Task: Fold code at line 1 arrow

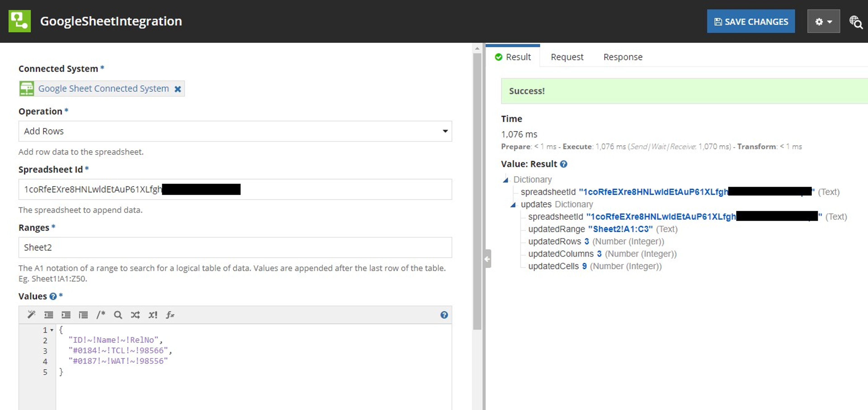Action: pyautogui.click(x=52, y=330)
